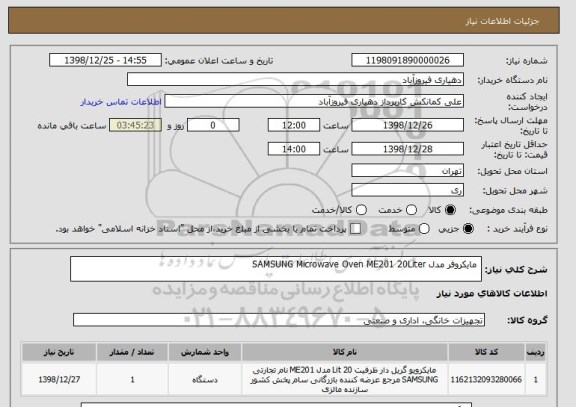
Task: Click the اطلاعات کالاهای مورد نیاز heading
Action: coord(492,293)
